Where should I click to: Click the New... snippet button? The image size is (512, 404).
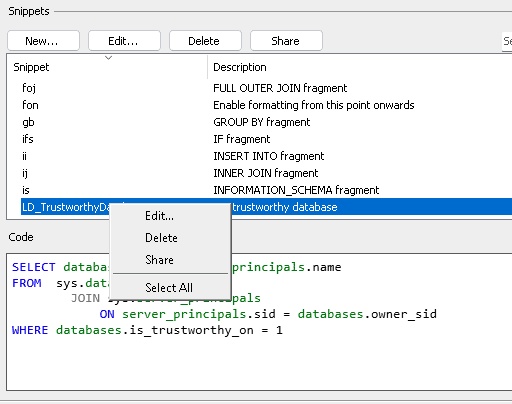coord(43,41)
